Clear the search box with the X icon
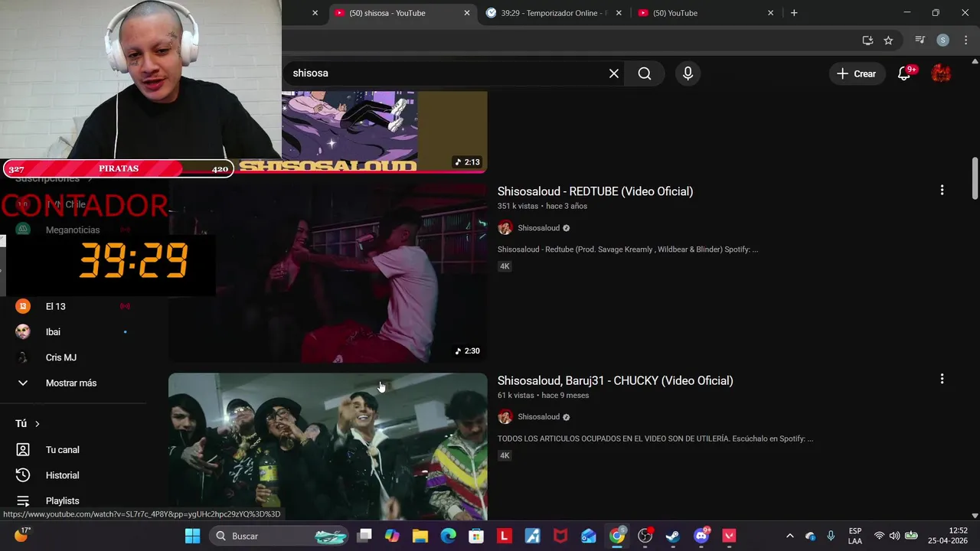This screenshot has height=551, width=980. coord(614,73)
